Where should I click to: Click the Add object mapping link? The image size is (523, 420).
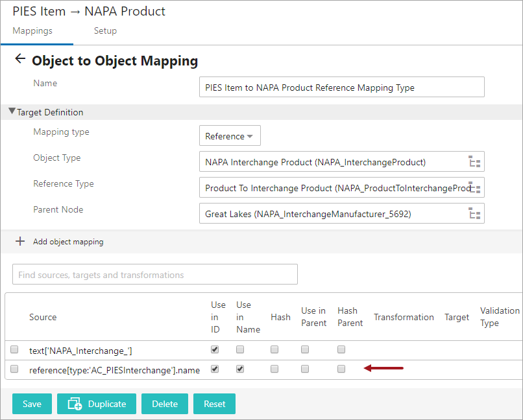click(x=68, y=242)
